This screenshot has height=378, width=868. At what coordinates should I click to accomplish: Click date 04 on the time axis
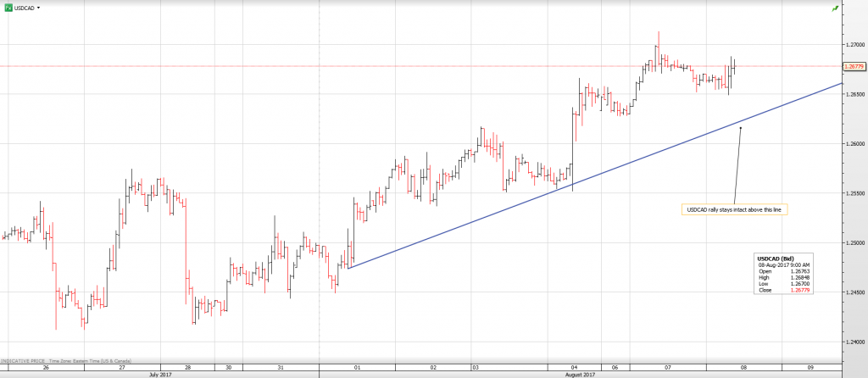click(575, 367)
